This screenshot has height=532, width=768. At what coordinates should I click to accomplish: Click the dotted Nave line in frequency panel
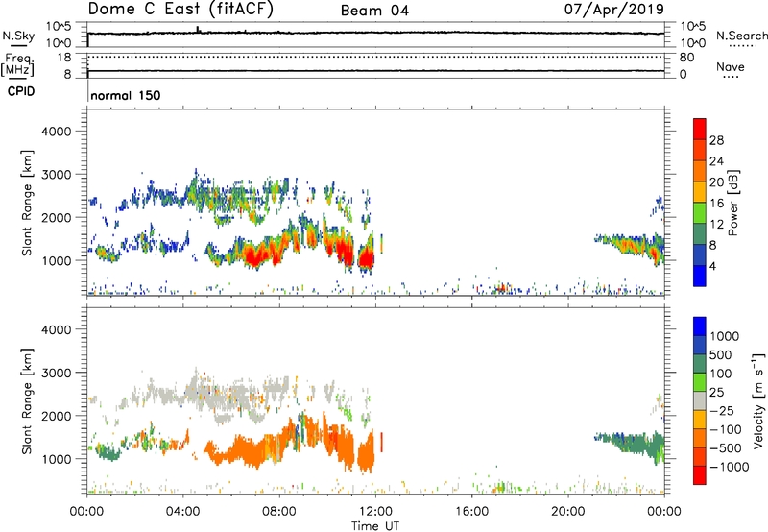[x=375, y=58]
